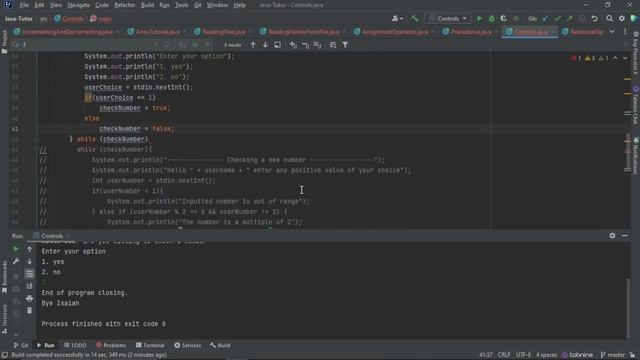This screenshot has height=360, width=640.
Task: Open the TODO tool window
Action: click(x=75, y=345)
